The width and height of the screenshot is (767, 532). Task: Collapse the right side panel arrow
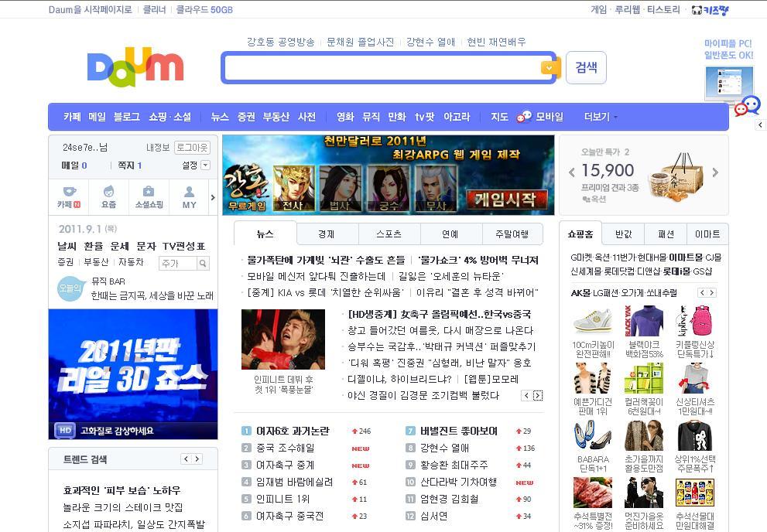point(760,124)
